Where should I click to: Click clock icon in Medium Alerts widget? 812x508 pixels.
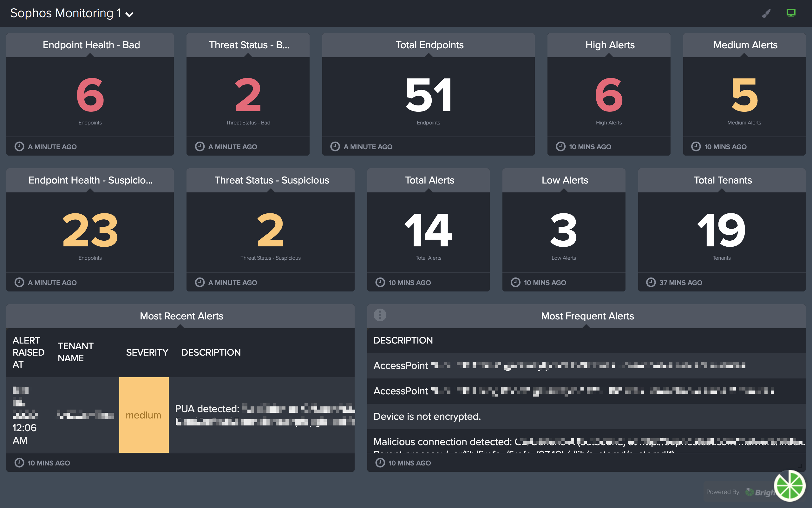(696, 146)
